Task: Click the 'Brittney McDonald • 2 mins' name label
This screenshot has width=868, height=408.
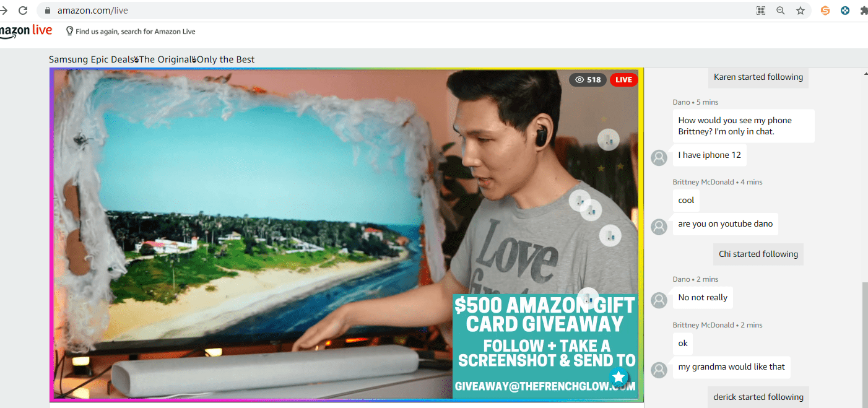Action: pyautogui.click(x=718, y=325)
